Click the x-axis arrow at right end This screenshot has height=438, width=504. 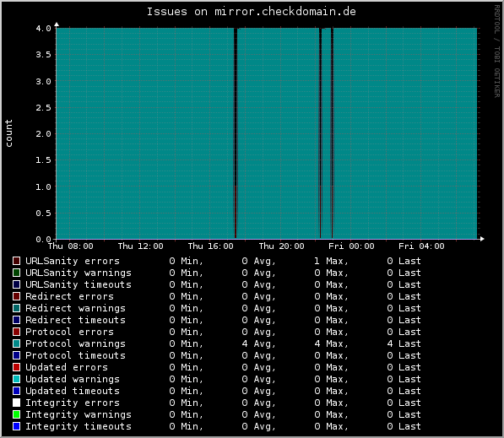pyautogui.click(x=482, y=239)
